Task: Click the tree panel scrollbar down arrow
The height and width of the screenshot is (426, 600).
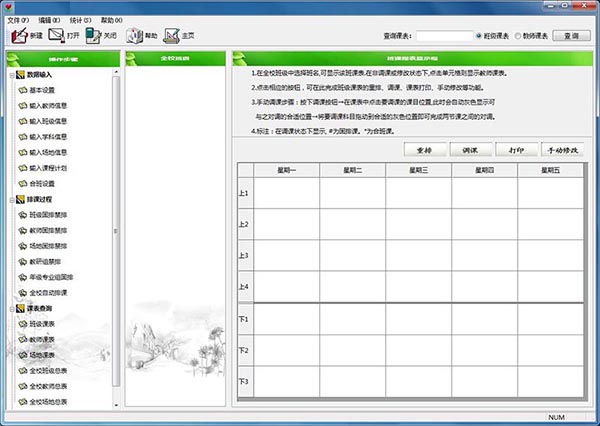Action: 116,405
